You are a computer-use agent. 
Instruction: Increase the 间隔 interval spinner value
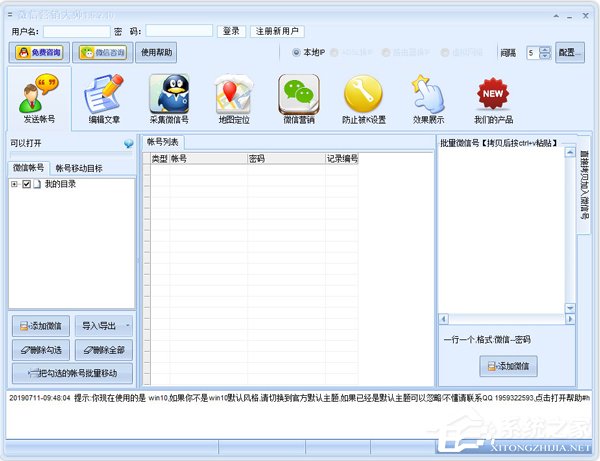[545, 49]
